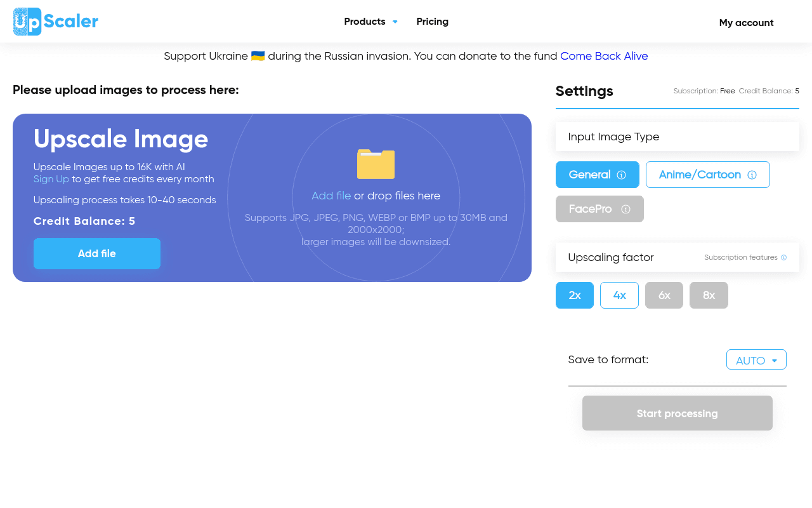Choose 8x upscaling factor
The width and height of the screenshot is (812, 508).
709,295
